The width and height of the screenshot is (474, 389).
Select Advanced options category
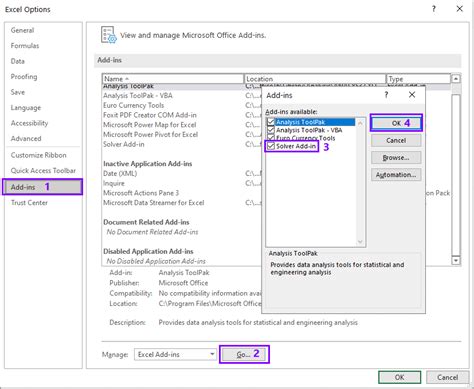pos(26,139)
